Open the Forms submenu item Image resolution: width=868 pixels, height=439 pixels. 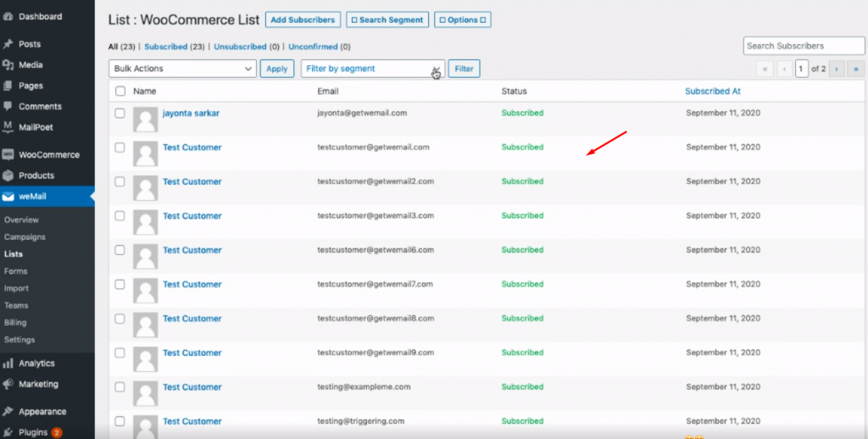coord(15,271)
